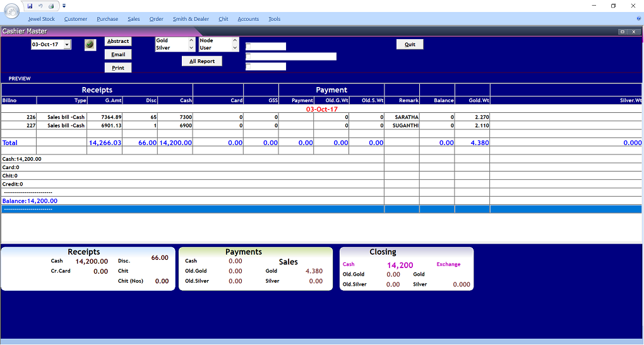Restore the Cashier Master inner window

623,31
